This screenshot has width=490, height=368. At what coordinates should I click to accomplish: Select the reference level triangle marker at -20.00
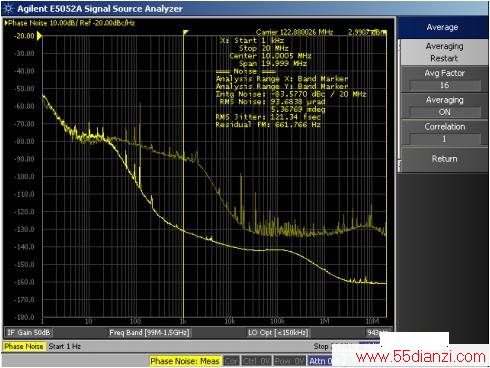(39, 36)
